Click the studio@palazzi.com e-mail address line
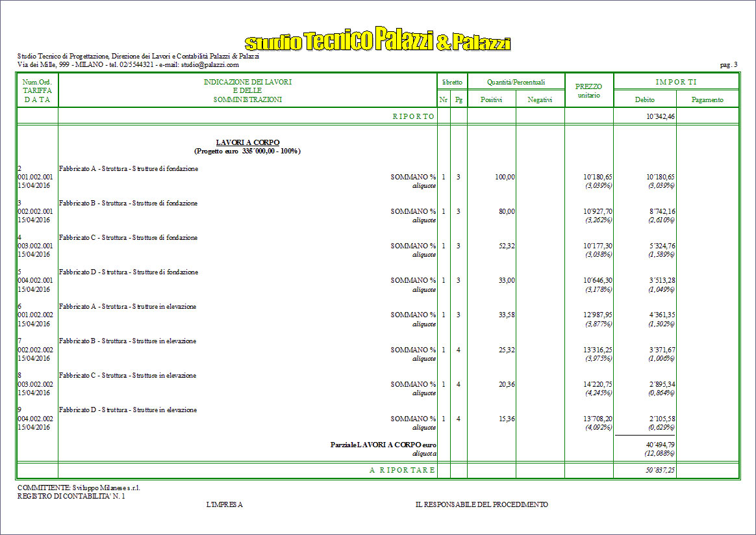756x535 pixels. tap(128, 64)
